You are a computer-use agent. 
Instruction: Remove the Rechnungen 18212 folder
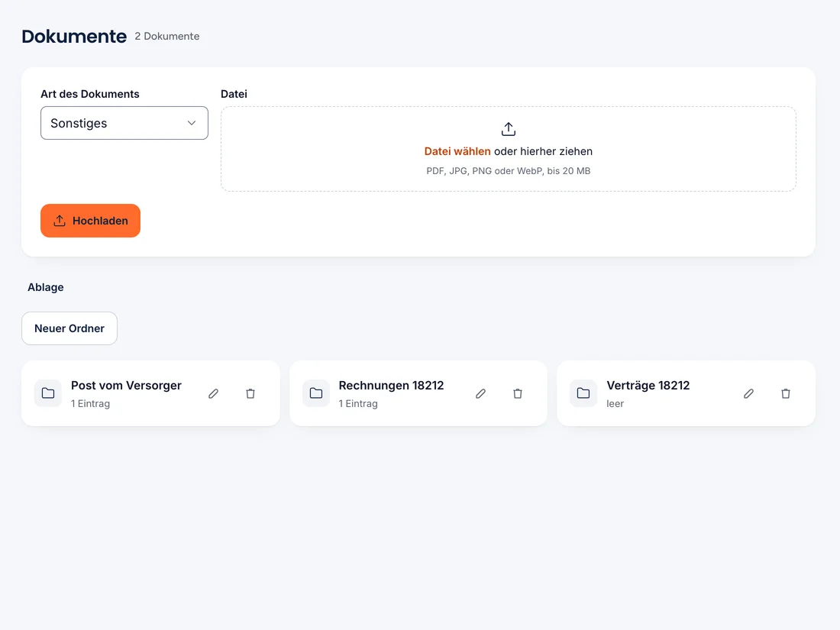518,394
